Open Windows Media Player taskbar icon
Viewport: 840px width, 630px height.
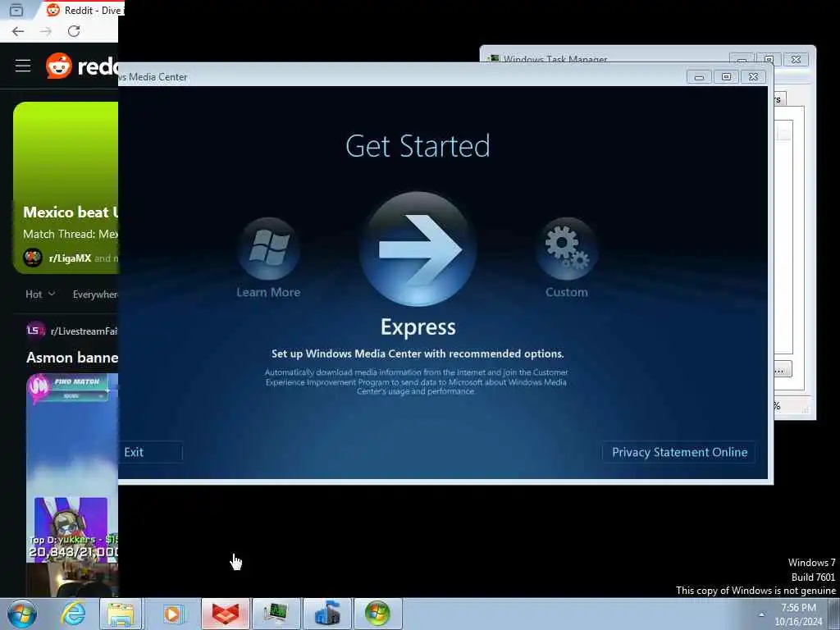[x=172, y=614]
